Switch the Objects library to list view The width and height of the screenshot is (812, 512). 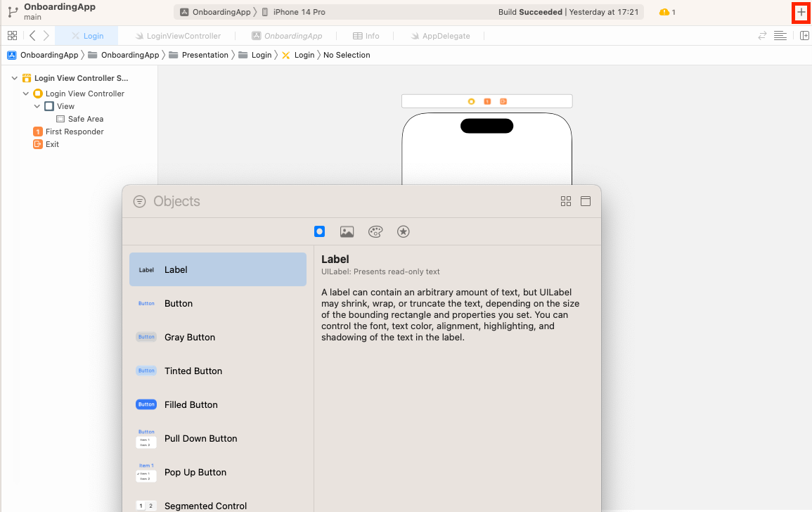click(586, 200)
